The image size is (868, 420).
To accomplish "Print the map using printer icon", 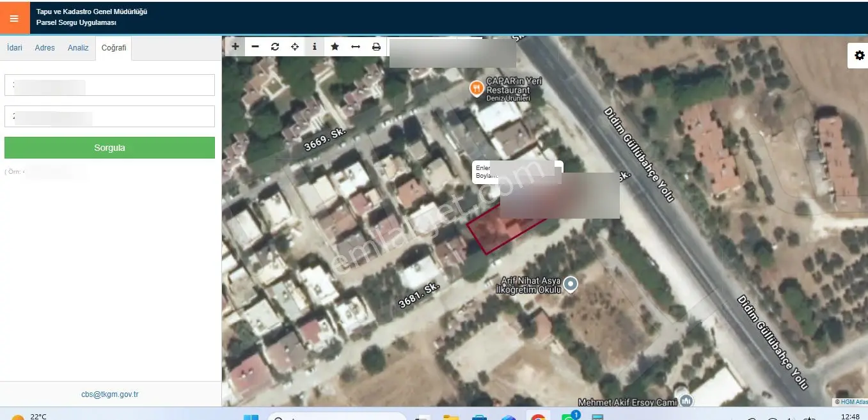I will 376,47.
